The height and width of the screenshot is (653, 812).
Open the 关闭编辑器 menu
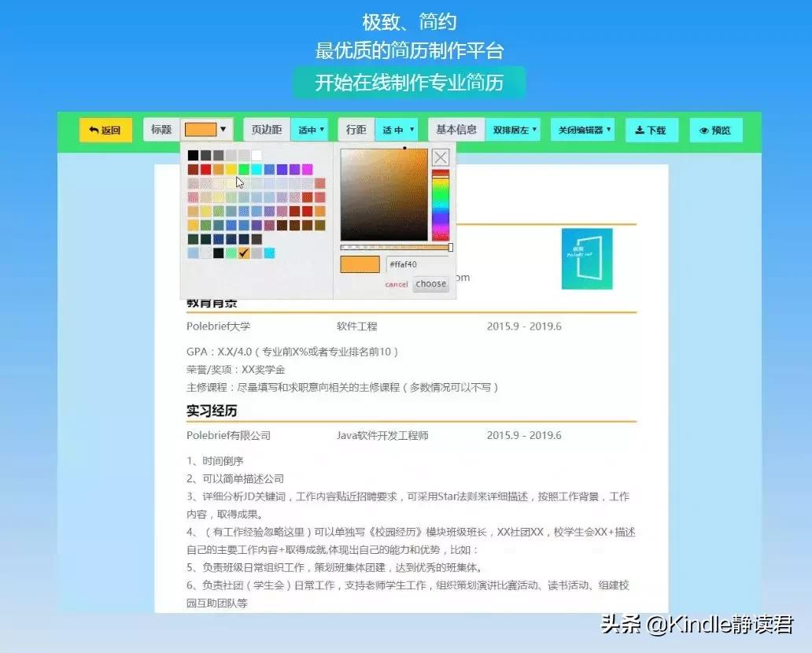(x=581, y=129)
